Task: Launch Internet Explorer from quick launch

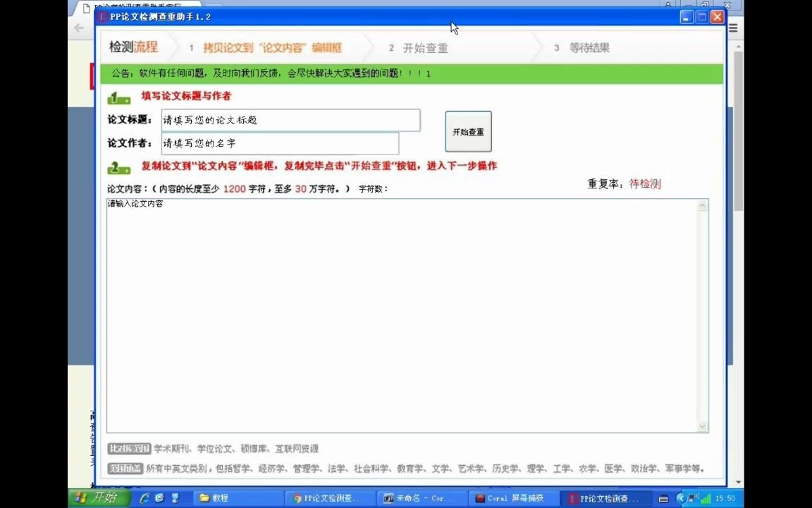Action: point(145,498)
